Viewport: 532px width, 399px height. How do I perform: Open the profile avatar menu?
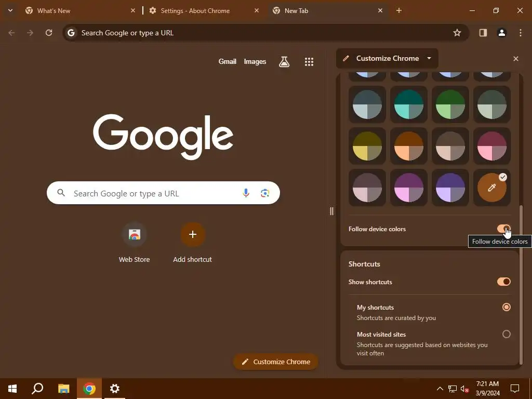[x=502, y=33]
